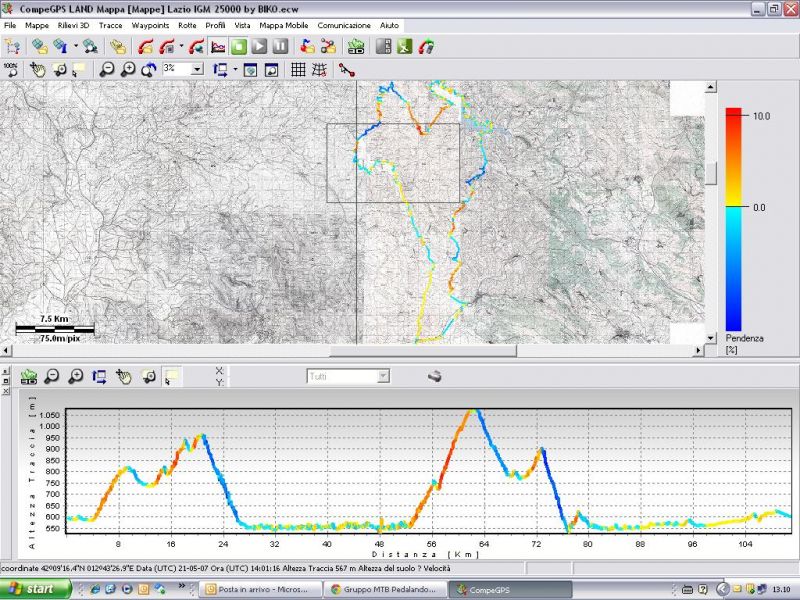The width and height of the screenshot is (800, 600).
Task: Expand the arrow beside fit-to-window icon
Action: 235,69
